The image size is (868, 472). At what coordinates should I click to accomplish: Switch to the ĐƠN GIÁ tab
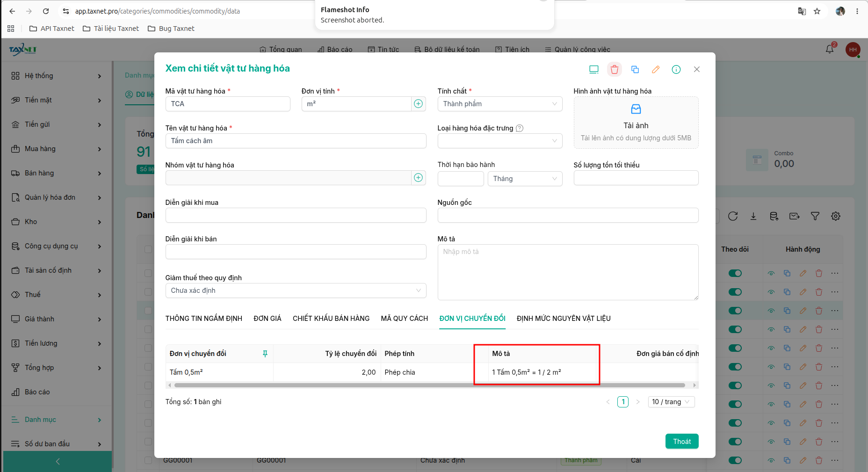coord(267,319)
